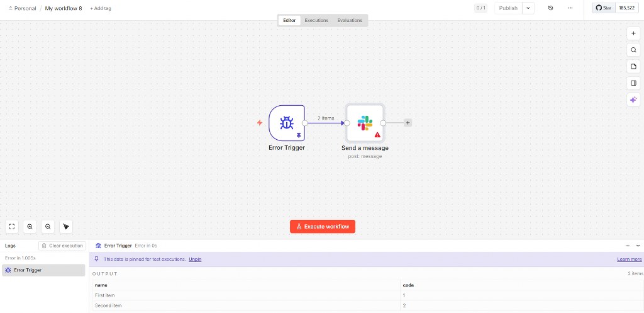Click the lightning bolt trigger icon
This screenshot has height=313, width=644.
click(260, 123)
